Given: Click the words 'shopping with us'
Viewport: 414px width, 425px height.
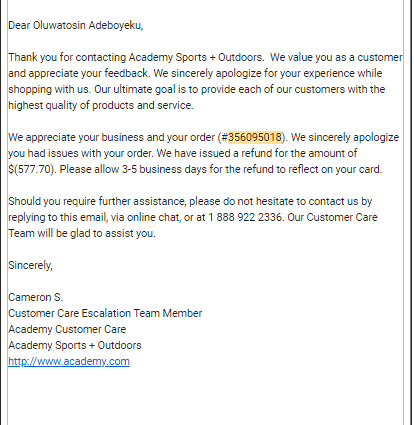Looking at the screenshot, I should click(x=49, y=89).
